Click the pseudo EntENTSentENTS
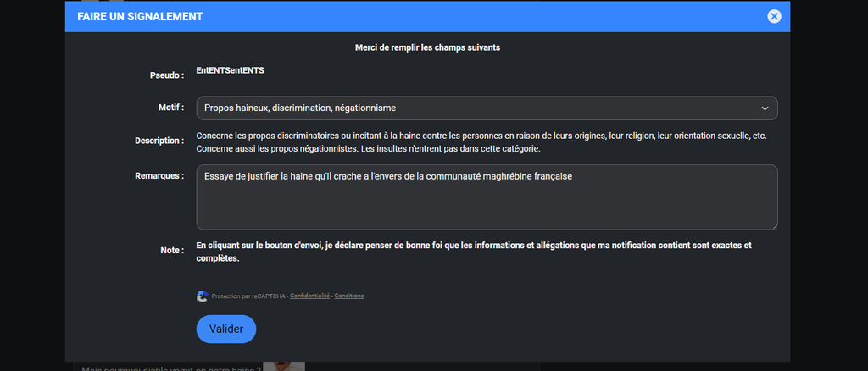Screen dimensions: 868x371 pos(231,71)
